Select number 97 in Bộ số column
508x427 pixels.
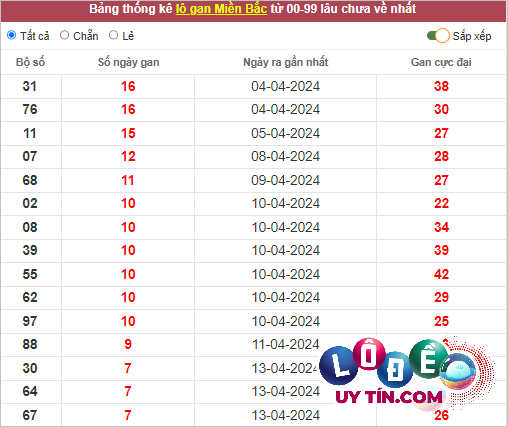point(30,321)
